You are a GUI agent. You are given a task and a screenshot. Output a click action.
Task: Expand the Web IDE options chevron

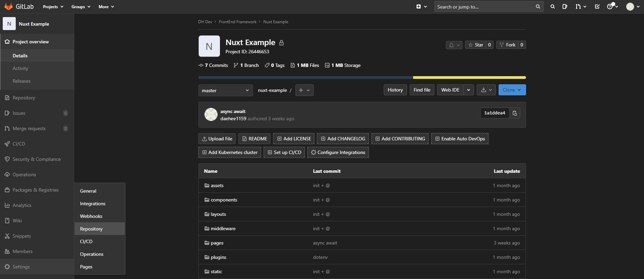tap(469, 90)
